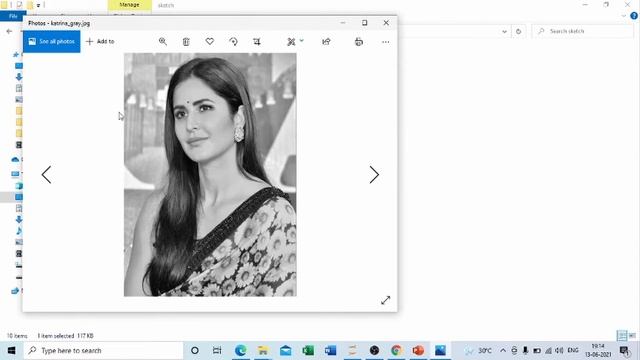Delete the photo with the trash icon
640x360 pixels.
(186, 42)
